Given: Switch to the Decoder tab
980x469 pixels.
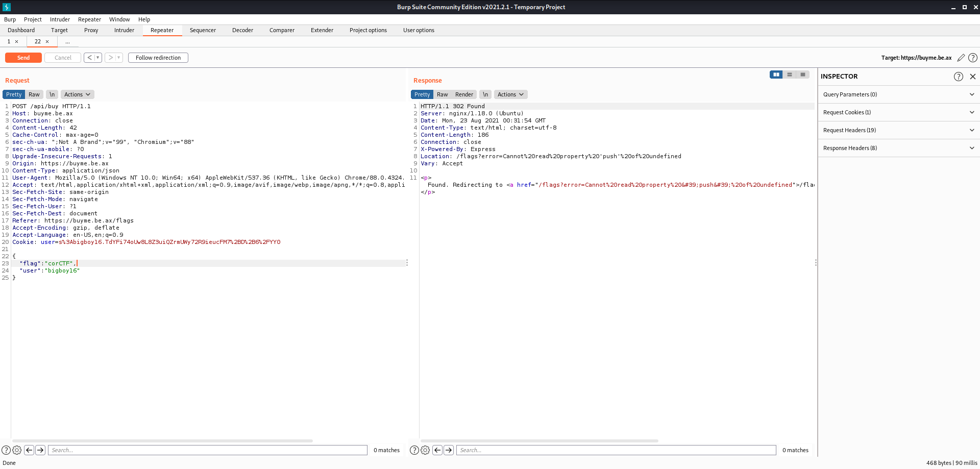Looking at the screenshot, I should point(242,30).
